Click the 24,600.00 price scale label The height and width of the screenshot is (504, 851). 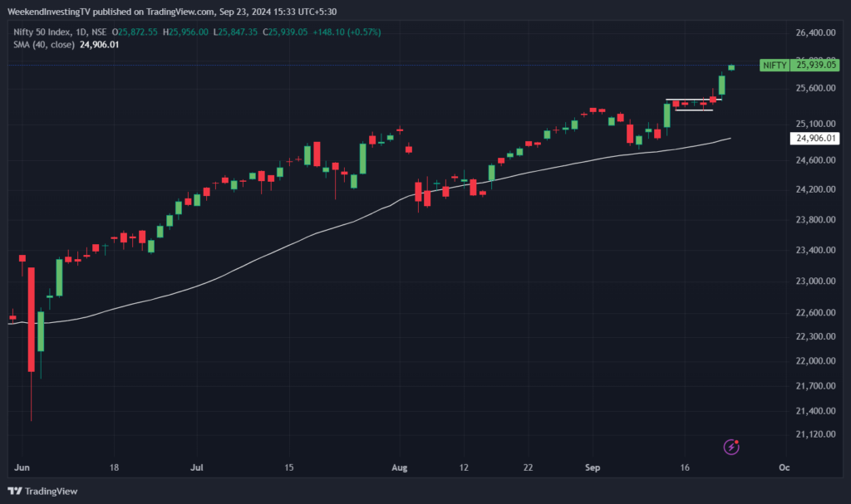tap(815, 160)
